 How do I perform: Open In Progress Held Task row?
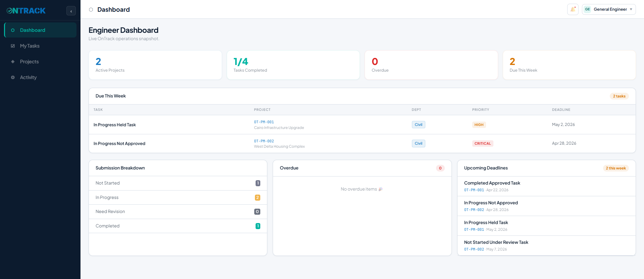(362, 125)
